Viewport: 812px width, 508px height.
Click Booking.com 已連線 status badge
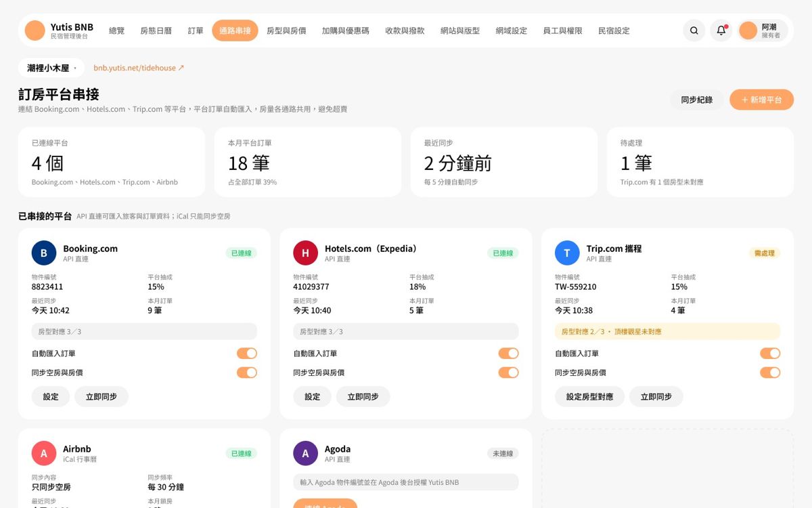[242, 253]
